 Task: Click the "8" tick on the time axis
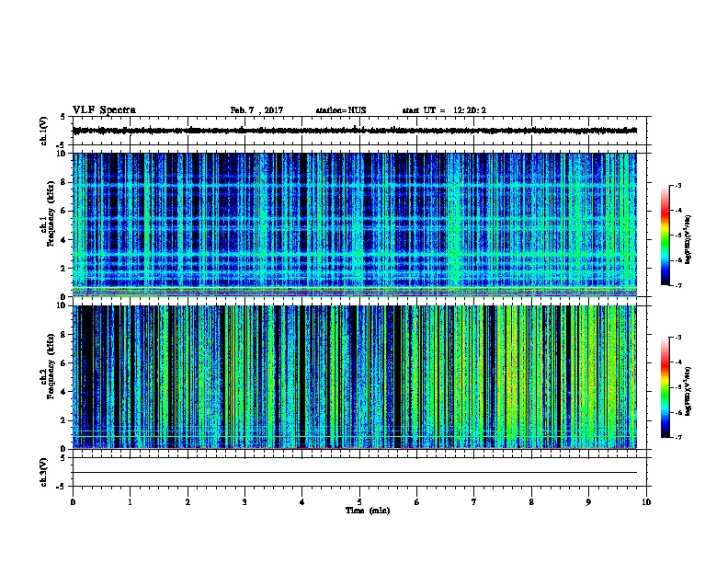pyautogui.click(x=531, y=502)
